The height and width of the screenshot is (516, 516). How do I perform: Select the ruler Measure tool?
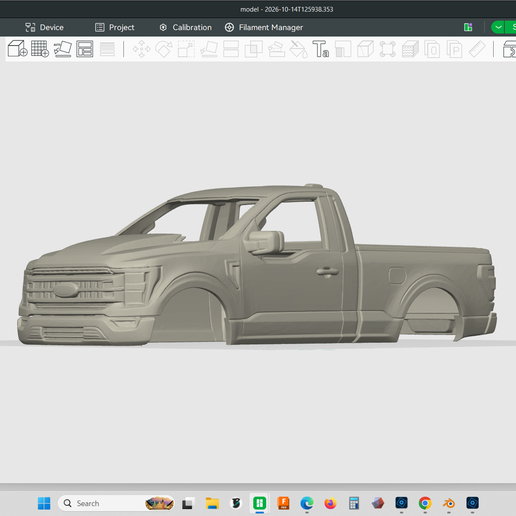pos(477,49)
